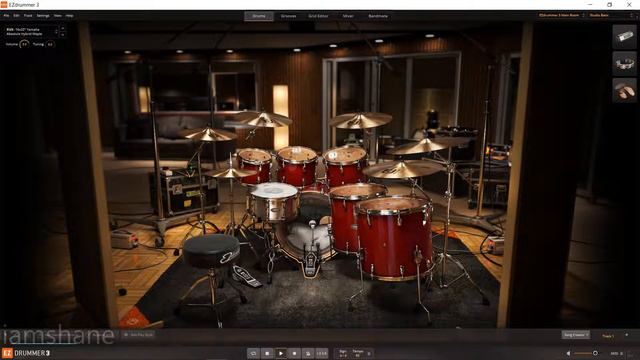Viewport: 640px width, 360px height.
Task: Select the Track 1 tab
Action: pos(608,336)
